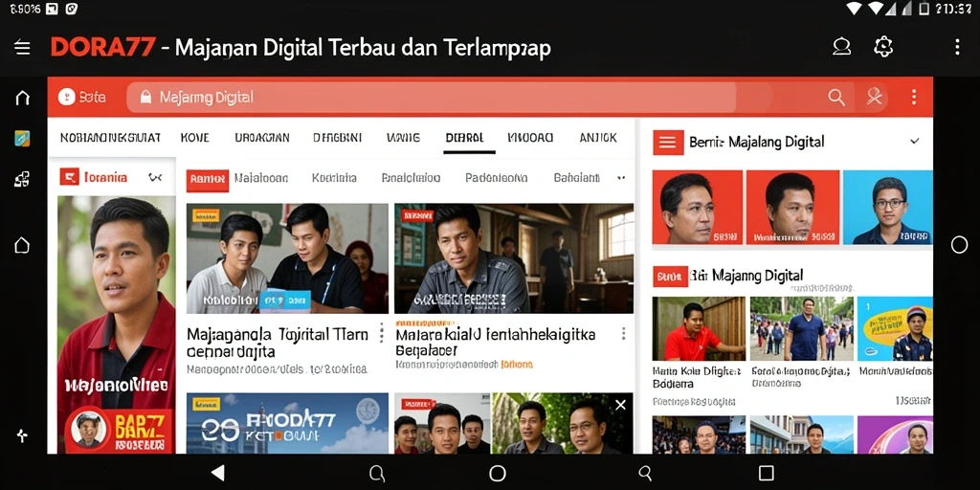Open three-dot options for Majaganola article
The height and width of the screenshot is (490, 980).
[381, 333]
